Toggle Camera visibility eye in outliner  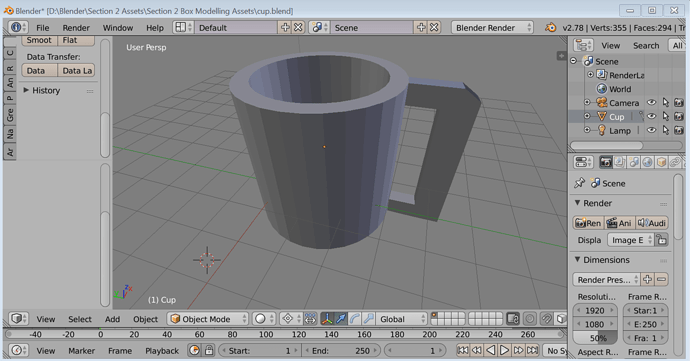651,103
